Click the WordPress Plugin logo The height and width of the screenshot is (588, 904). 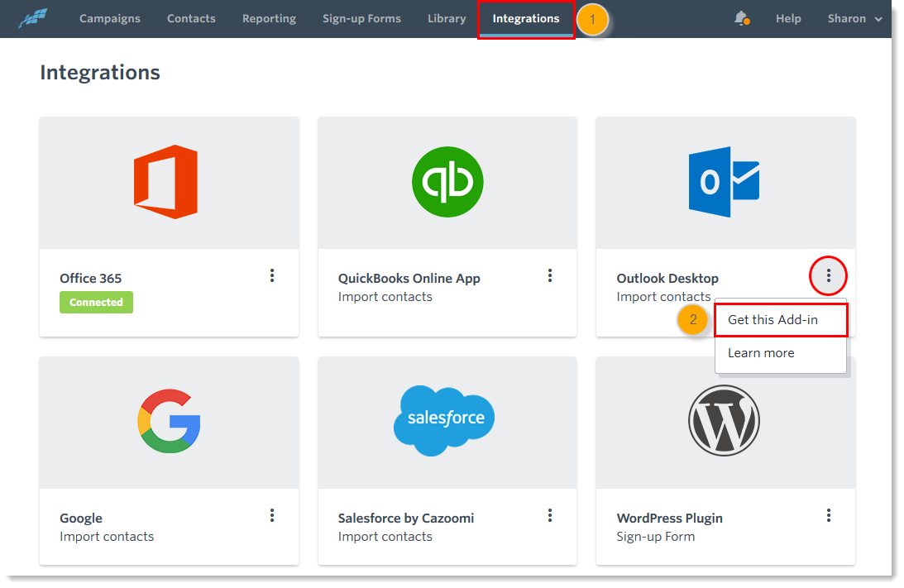(x=725, y=420)
